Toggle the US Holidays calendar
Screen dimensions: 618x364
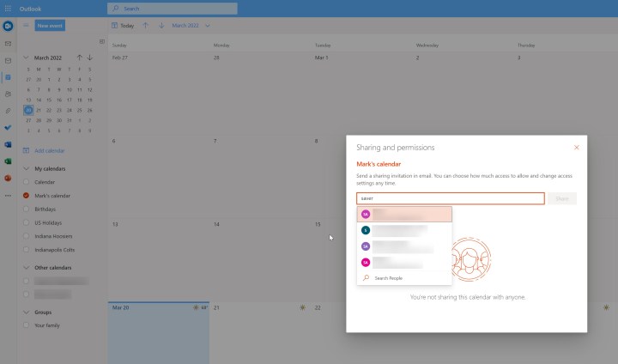[x=26, y=222]
